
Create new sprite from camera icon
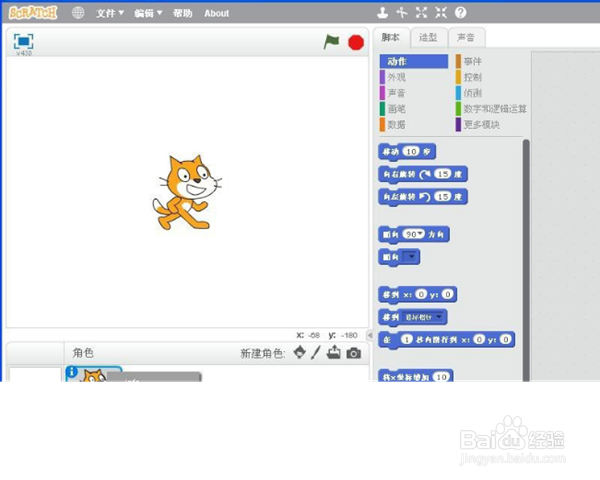[x=354, y=353]
